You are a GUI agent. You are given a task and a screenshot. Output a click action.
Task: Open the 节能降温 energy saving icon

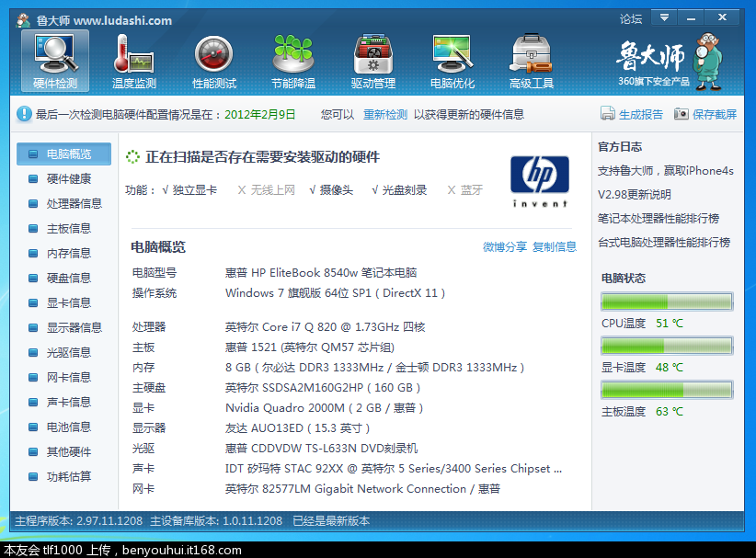[x=292, y=61]
